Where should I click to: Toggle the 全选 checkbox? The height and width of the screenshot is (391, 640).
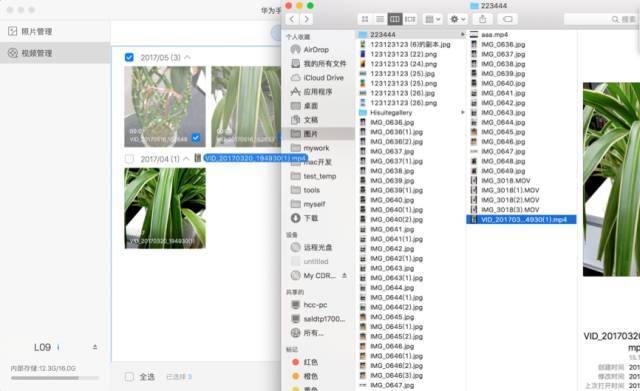click(129, 377)
